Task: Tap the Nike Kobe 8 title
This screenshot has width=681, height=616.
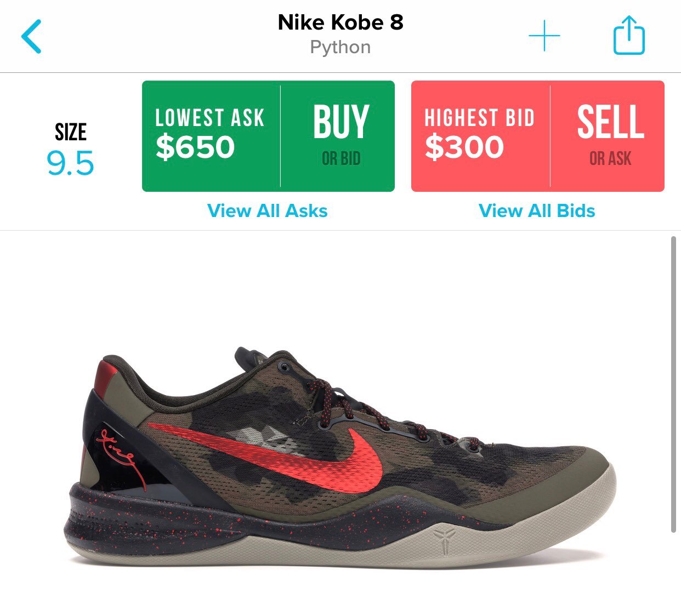Action: [340, 22]
